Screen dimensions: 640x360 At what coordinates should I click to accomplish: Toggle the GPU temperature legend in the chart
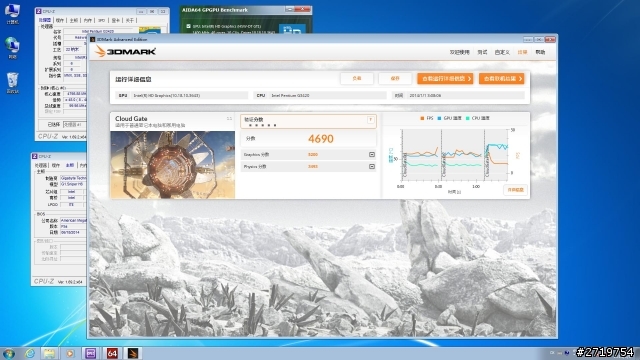pyautogui.click(x=449, y=118)
